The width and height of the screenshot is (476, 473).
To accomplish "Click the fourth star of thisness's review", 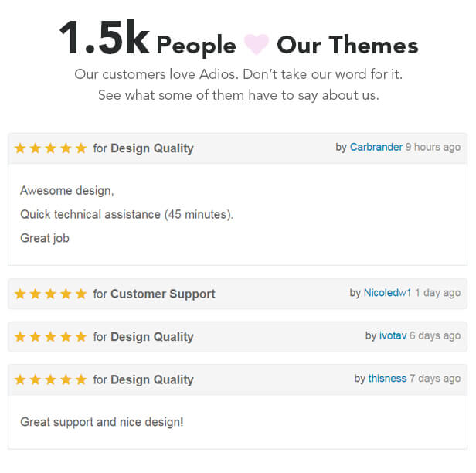I will (66, 379).
